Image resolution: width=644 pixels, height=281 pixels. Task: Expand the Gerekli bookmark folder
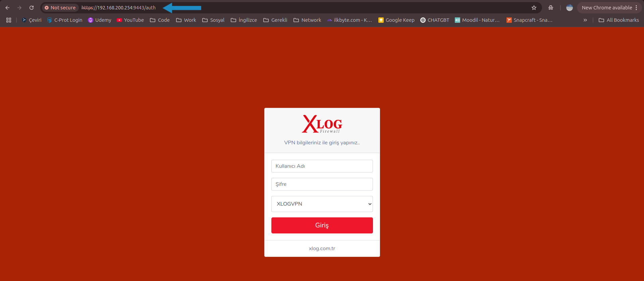click(275, 20)
